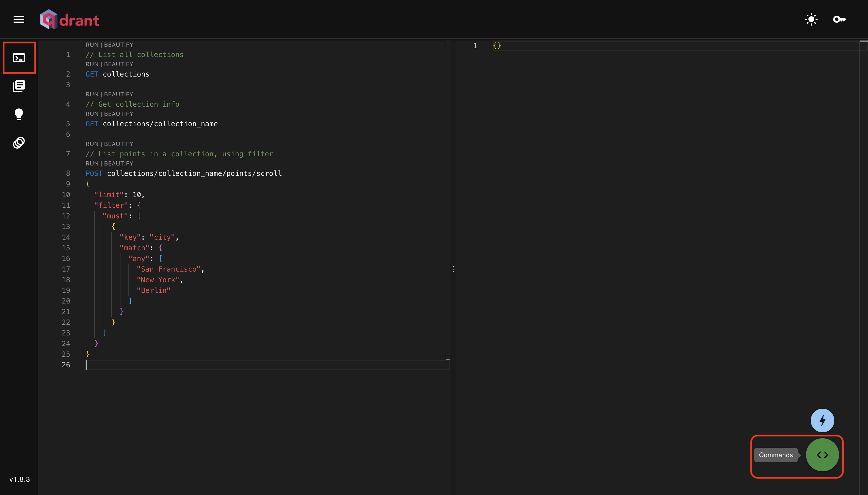This screenshot has height=495, width=868.
Task: Click the '// List all collections' comment
Action: coord(134,54)
